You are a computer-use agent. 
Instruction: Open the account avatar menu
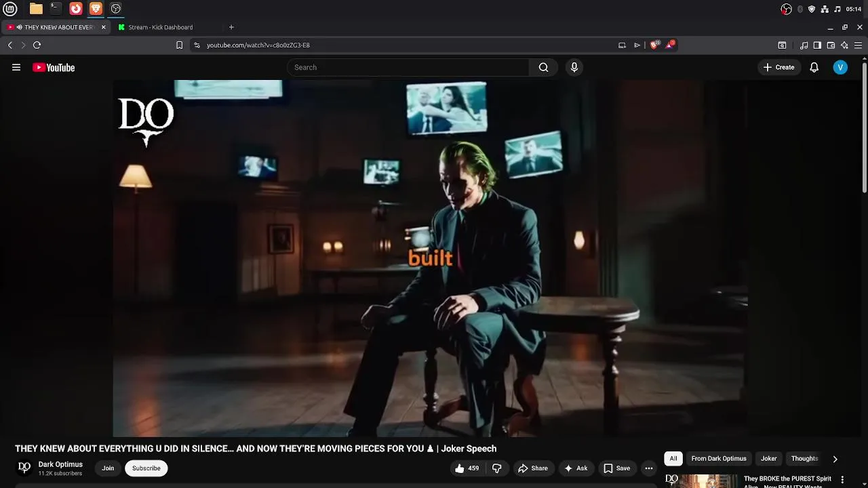840,67
